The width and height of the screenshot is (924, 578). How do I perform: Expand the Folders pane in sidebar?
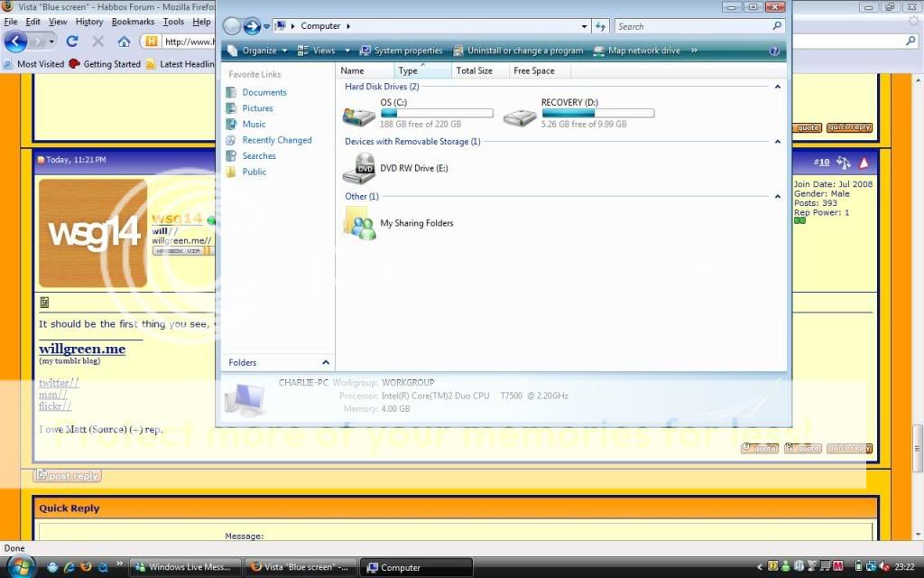(325, 362)
